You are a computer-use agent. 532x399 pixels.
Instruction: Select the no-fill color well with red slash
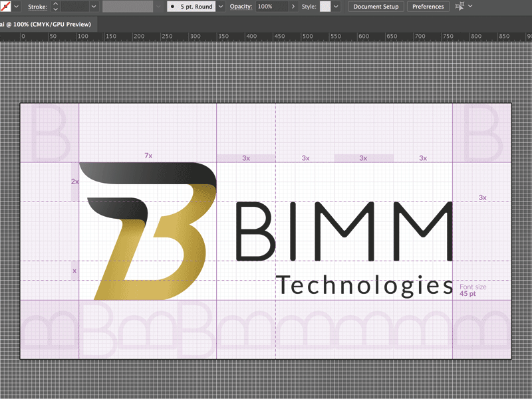point(5,7)
